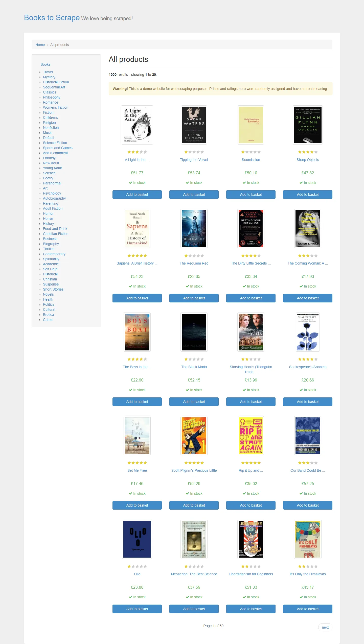The width and height of the screenshot is (364, 644).
Task: Open The Dirty Little Secrets title link
Action: 251,263
